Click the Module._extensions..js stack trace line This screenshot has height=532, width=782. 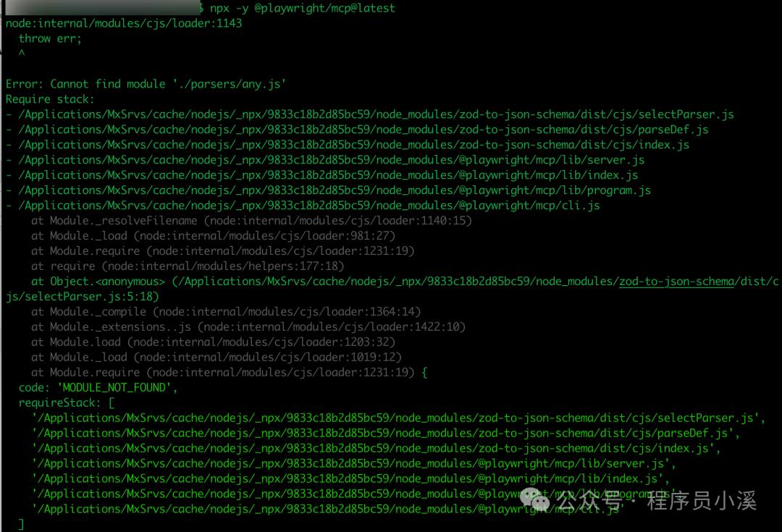pos(248,327)
